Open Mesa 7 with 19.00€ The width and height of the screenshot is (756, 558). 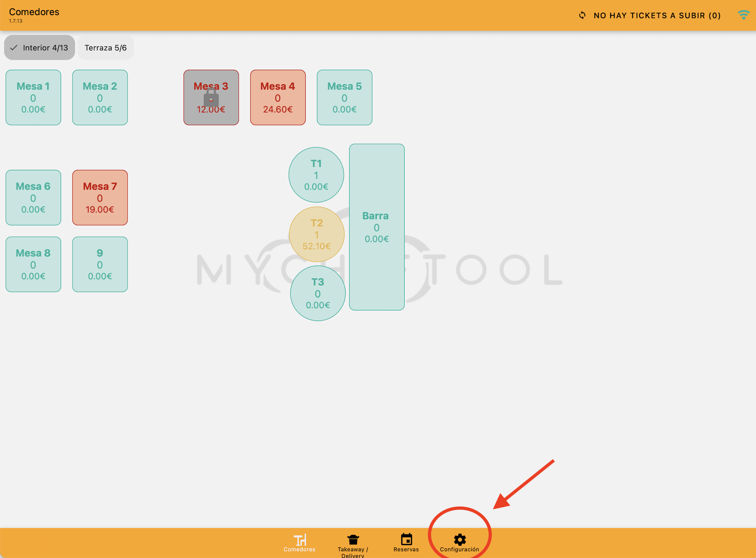100,198
